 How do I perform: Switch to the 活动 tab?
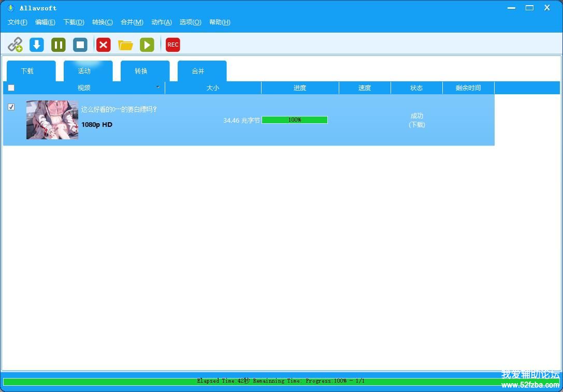tap(88, 71)
